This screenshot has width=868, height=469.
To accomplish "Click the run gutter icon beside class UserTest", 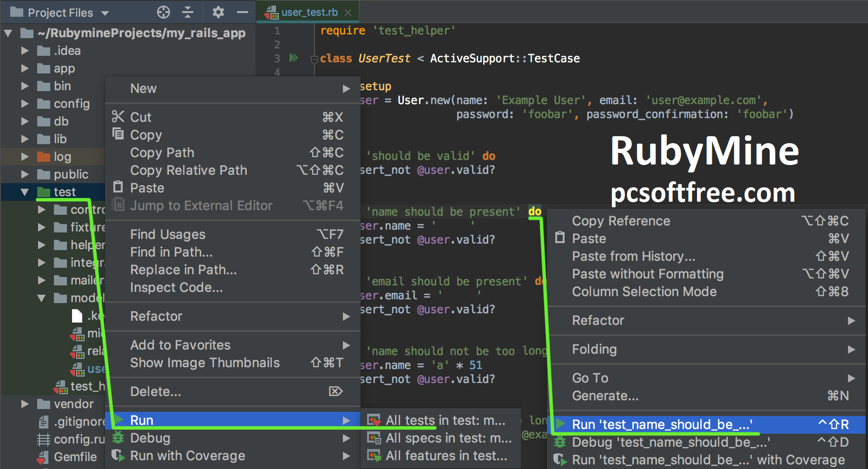I will [x=294, y=58].
